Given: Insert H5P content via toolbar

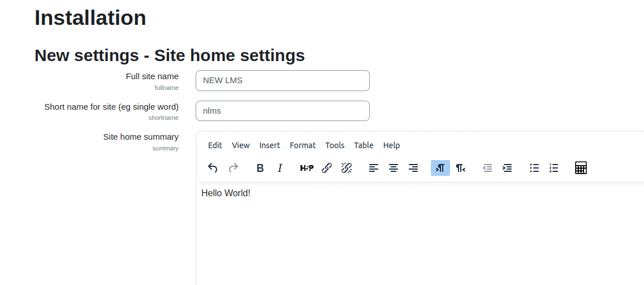Looking at the screenshot, I should coord(306,168).
